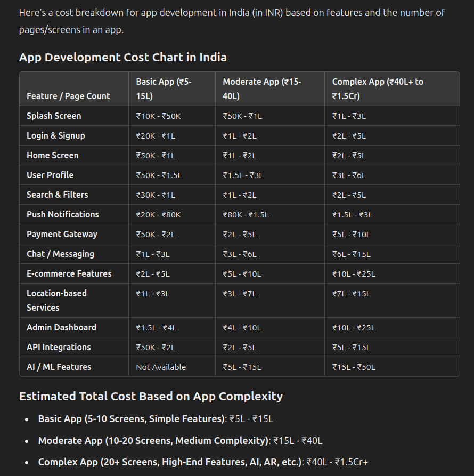The height and width of the screenshot is (476, 474).
Task: Click the Feature / Page Count header
Action: pyautogui.click(x=68, y=96)
